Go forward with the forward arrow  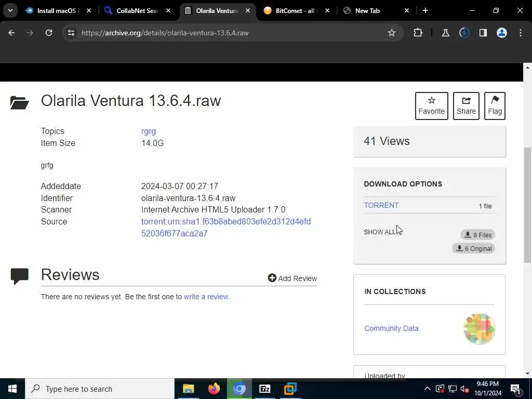pos(30,33)
